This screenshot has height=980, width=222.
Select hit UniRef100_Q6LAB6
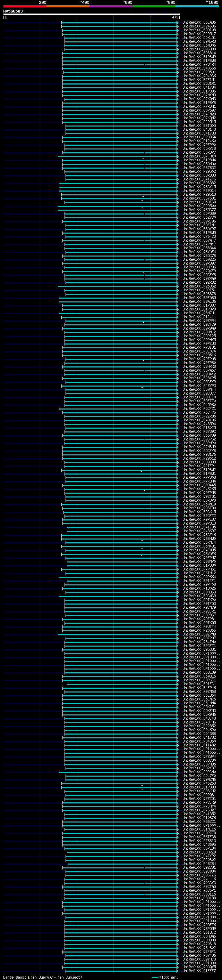[x=199, y=23]
